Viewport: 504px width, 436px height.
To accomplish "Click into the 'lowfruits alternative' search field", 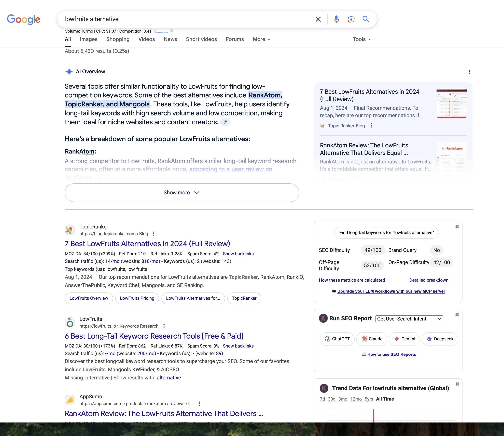I will pos(187,19).
